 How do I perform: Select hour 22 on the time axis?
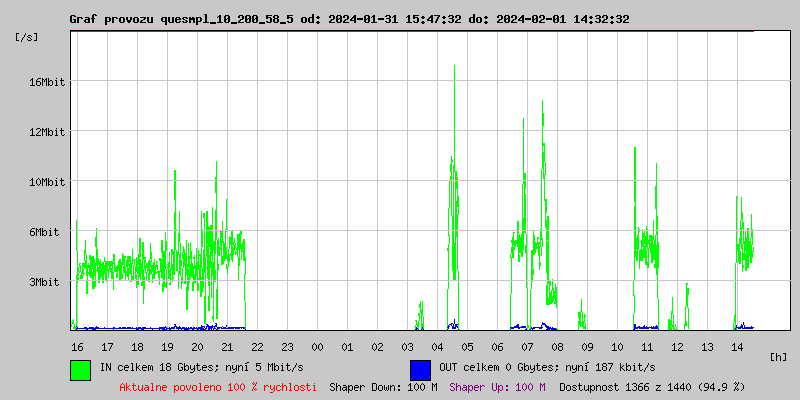[257, 346]
